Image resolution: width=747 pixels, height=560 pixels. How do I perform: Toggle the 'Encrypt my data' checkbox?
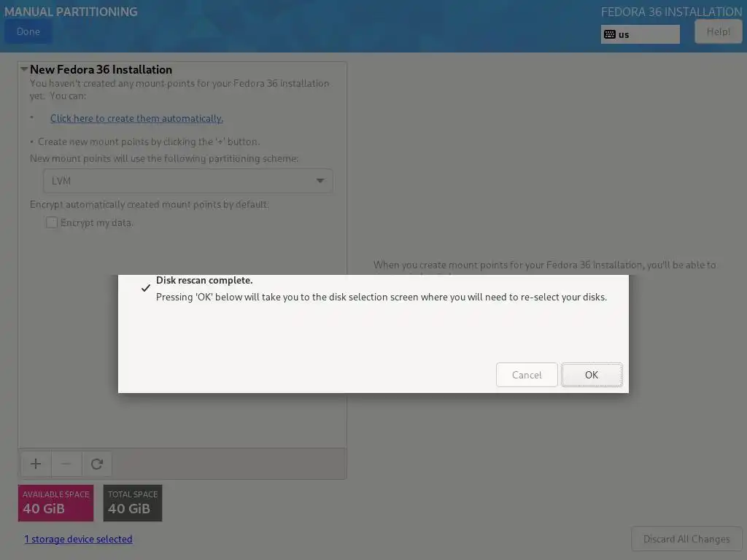click(x=52, y=222)
